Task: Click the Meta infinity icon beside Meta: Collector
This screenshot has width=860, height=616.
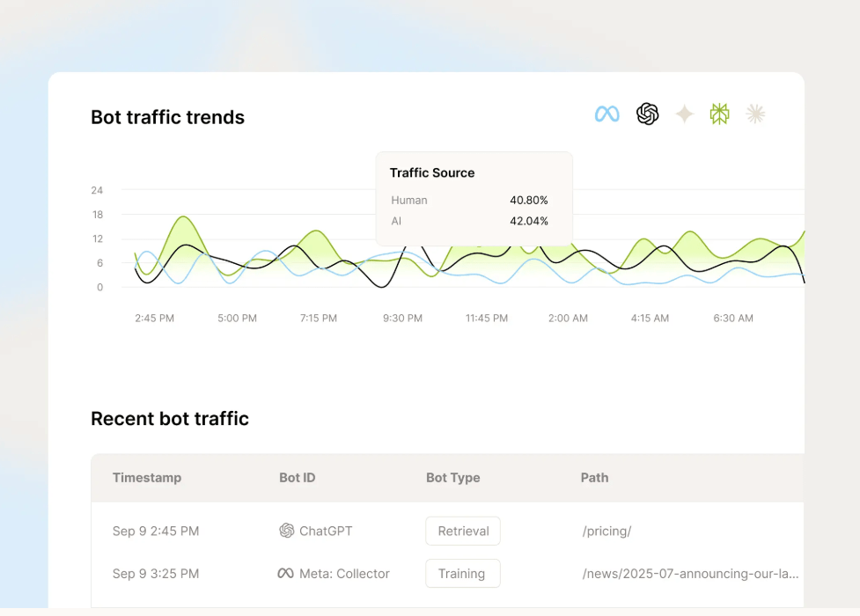Action: [285, 573]
